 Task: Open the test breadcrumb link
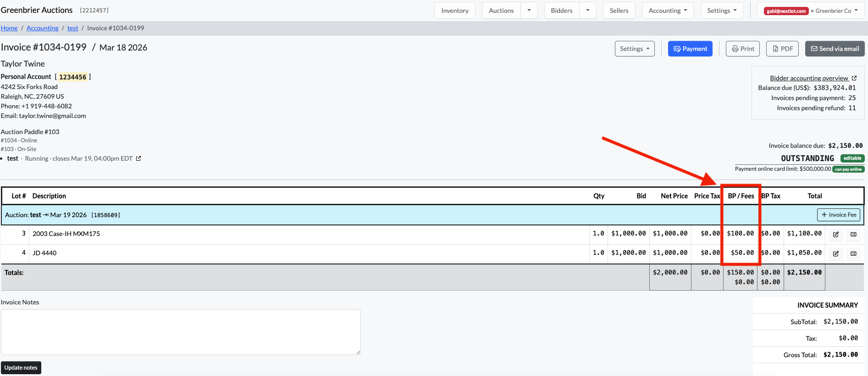click(x=73, y=28)
